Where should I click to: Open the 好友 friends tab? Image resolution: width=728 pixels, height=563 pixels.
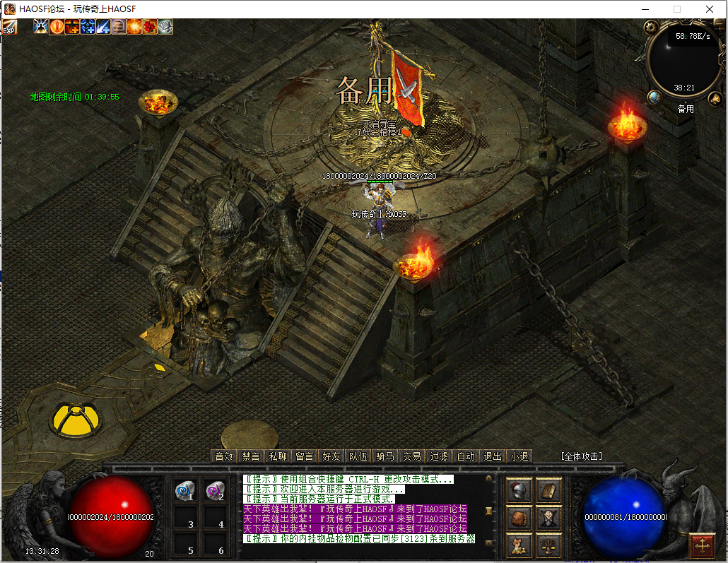pos(331,456)
